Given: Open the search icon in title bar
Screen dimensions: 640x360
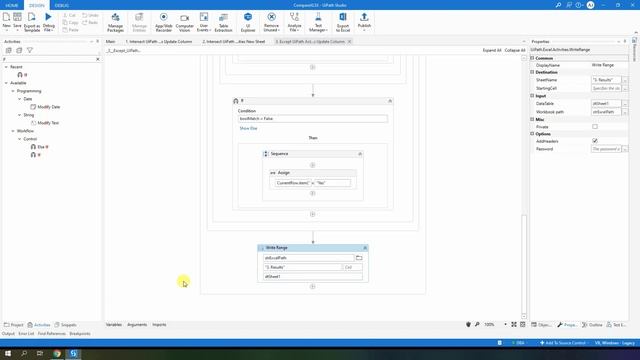Looking at the screenshot, I should click(558, 5).
